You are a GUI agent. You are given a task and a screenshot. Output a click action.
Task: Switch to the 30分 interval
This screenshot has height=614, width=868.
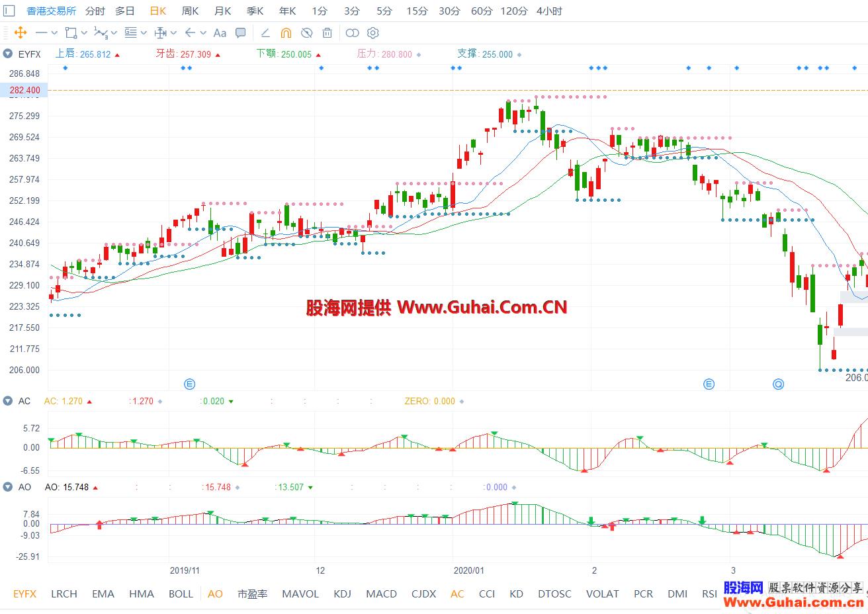coord(449,11)
